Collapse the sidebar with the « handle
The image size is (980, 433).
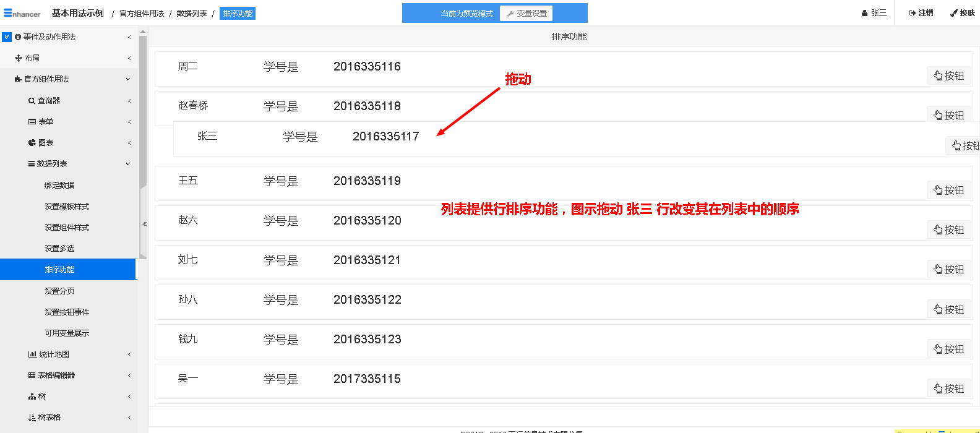[x=144, y=224]
